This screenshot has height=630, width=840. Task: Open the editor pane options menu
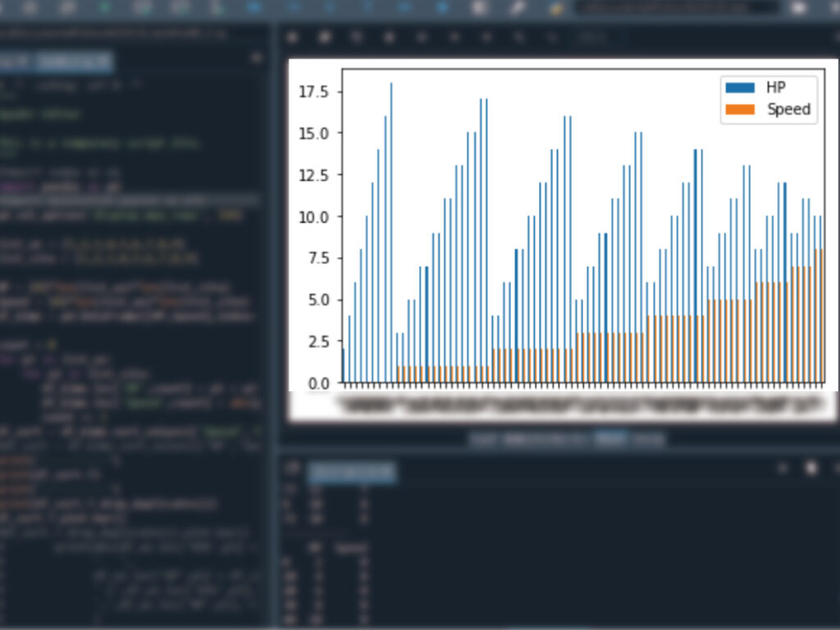(x=256, y=59)
